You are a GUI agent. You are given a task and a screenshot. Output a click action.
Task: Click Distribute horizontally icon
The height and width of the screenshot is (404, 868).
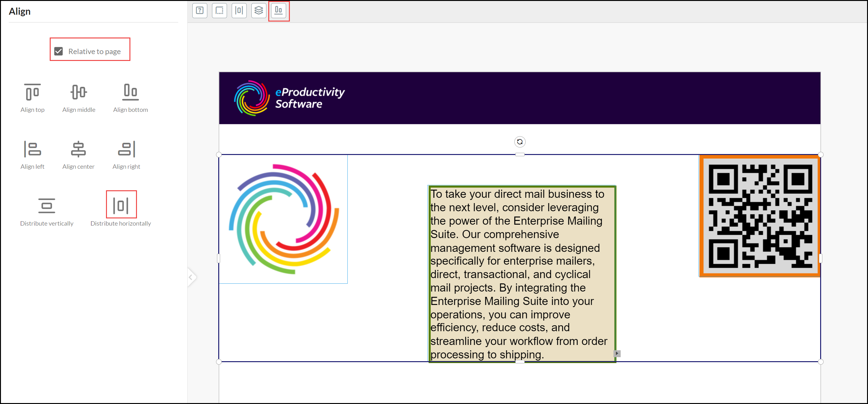[121, 205]
